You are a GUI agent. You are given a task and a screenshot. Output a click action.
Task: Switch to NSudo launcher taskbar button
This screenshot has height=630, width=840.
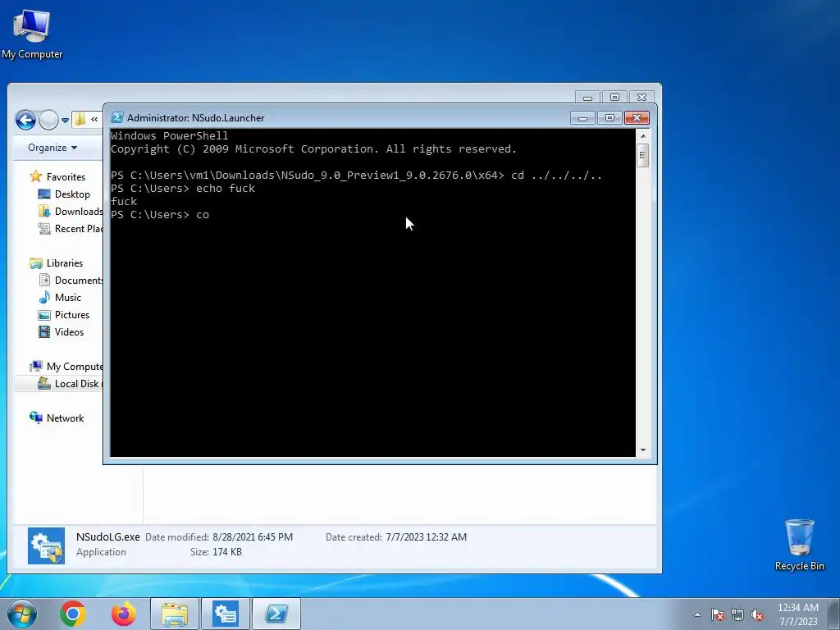(x=226, y=614)
